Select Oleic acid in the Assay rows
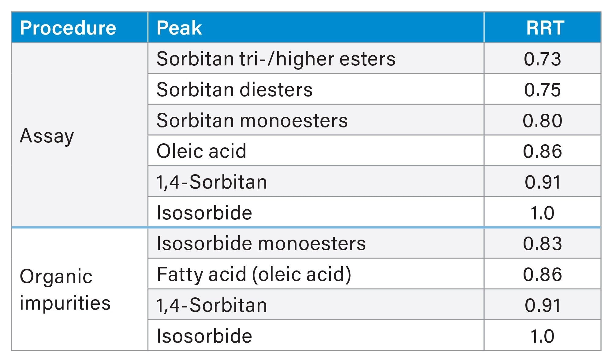The height and width of the screenshot is (364, 612). 201,151
